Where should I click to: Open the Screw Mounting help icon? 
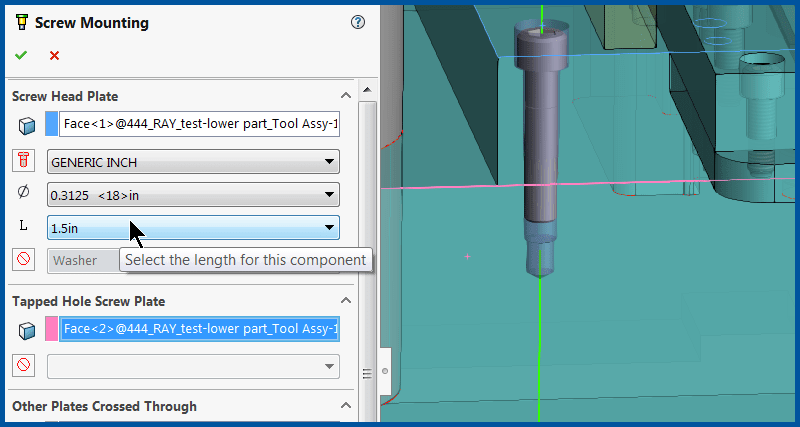tap(358, 23)
